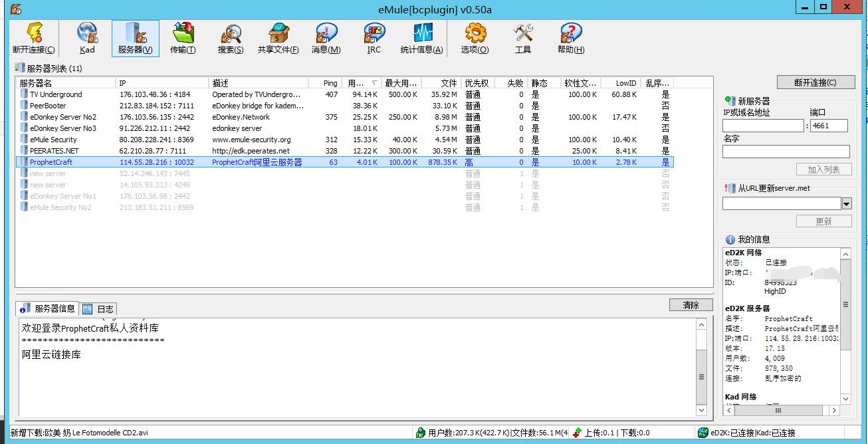Click the 新服务器 plus icon
The width and height of the screenshot is (868, 444).
click(730, 100)
